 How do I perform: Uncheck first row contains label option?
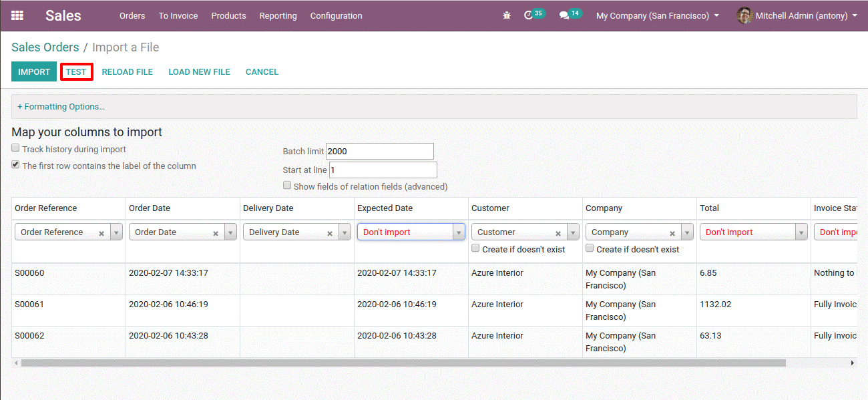(15, 164)
